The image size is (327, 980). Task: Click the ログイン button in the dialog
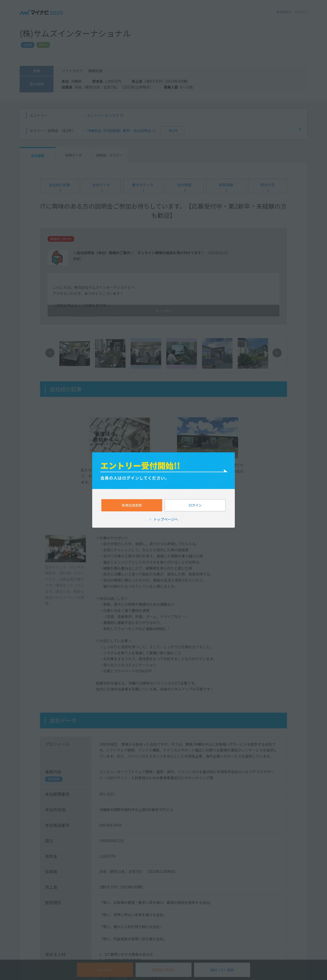tap(195, 505)
